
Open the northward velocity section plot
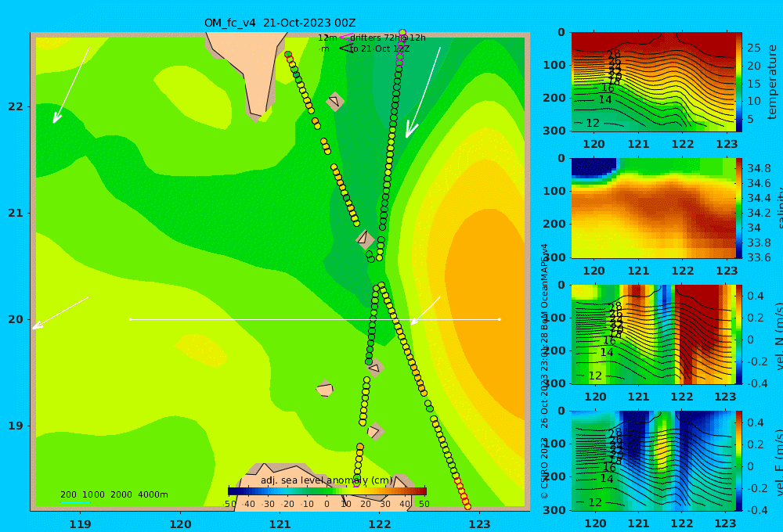coord(653,334)
